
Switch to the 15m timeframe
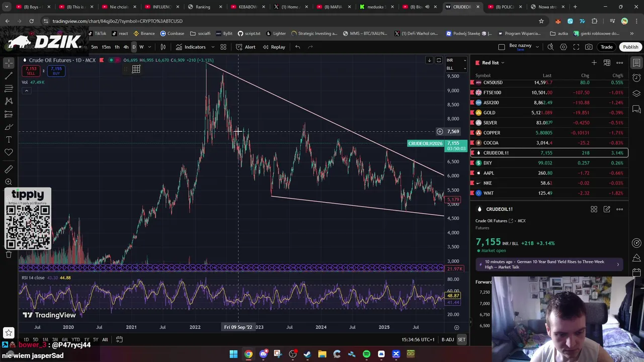[x=106, y=47]
